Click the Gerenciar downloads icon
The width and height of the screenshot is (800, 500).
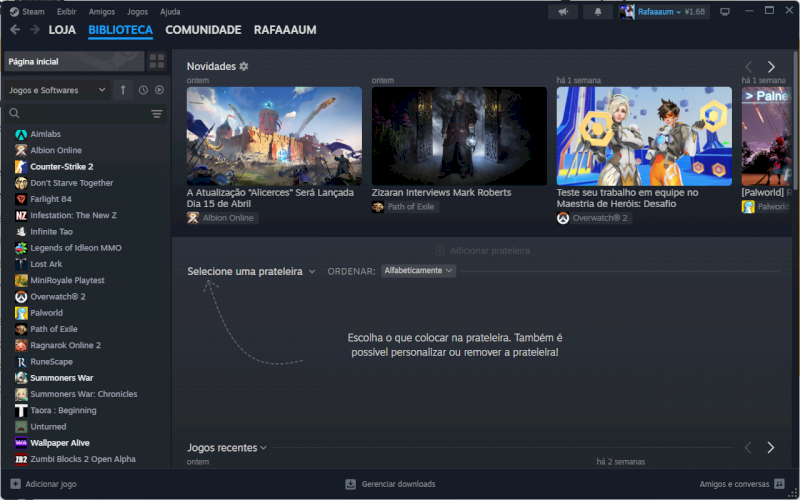coord(351,484)
